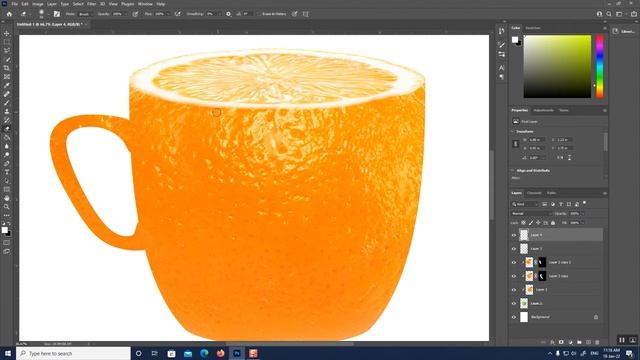Image resolution: width=640 pixels, height=360 pixels.
Task: Enable Erase to History checkbox
Action: point(259,14)
